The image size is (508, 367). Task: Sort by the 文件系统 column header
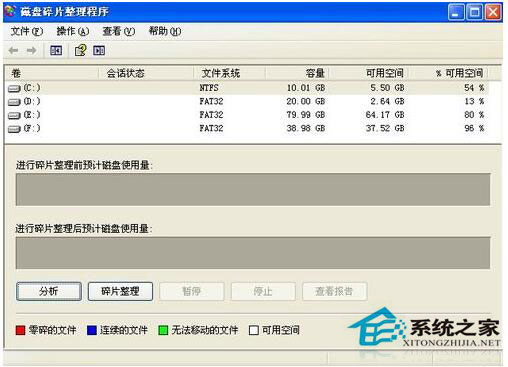tap(230, 73)
